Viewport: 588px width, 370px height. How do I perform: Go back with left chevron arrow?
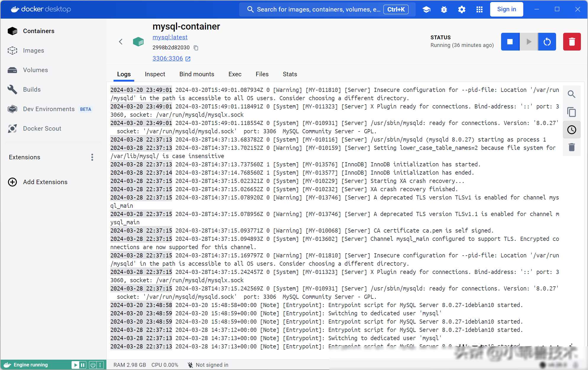point(121,42)
